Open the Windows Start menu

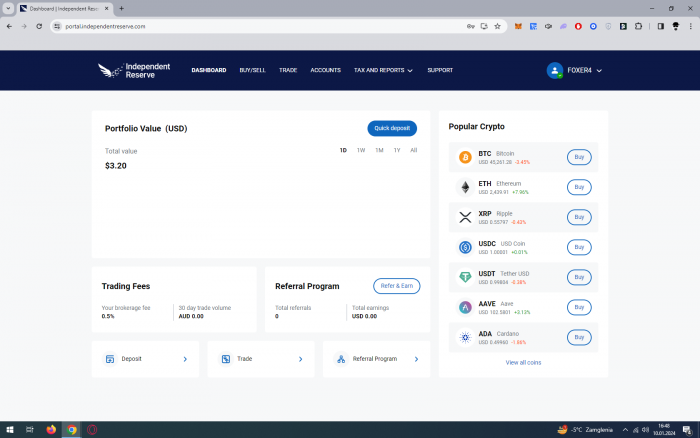(9, 429)
